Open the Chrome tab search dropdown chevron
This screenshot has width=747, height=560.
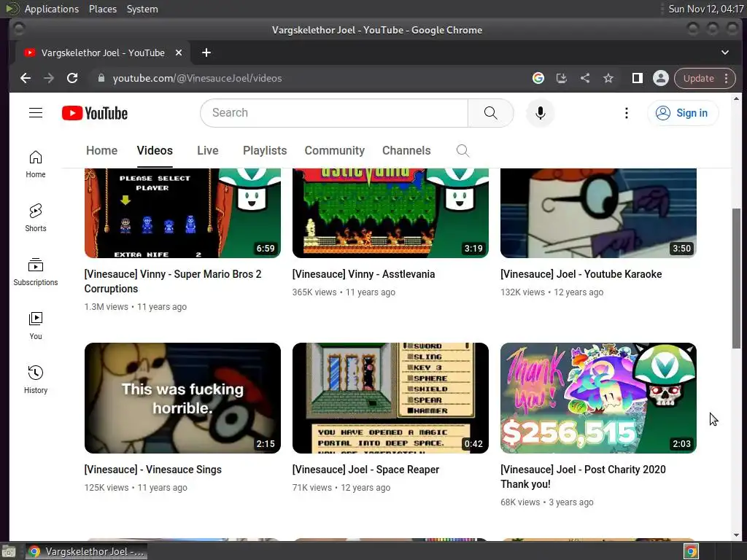[x=724, y=52]
